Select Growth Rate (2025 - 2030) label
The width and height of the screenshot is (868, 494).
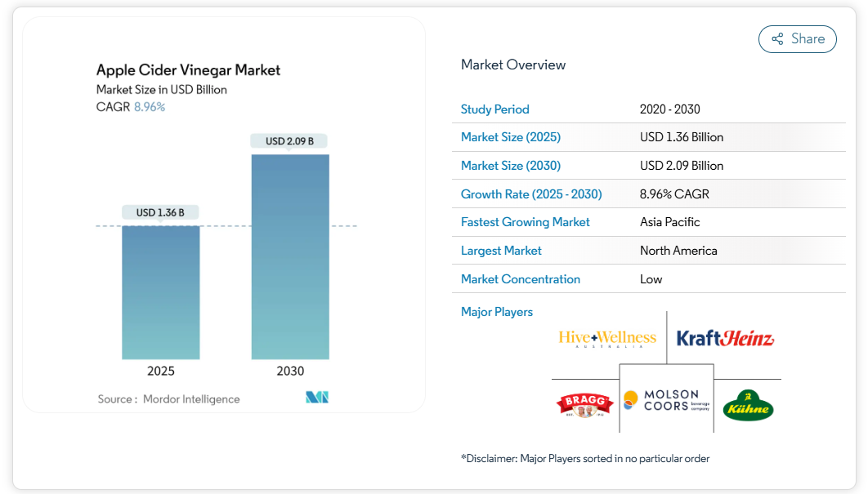pos(531,194)
